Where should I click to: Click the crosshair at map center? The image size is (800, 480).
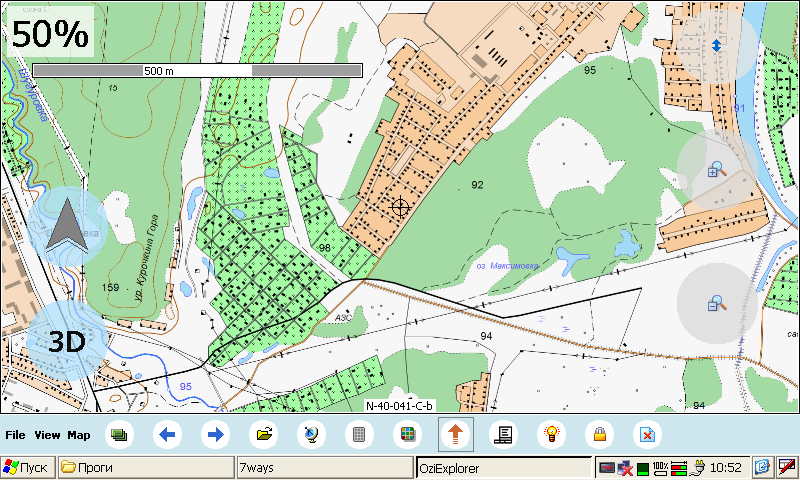(401, 207)
